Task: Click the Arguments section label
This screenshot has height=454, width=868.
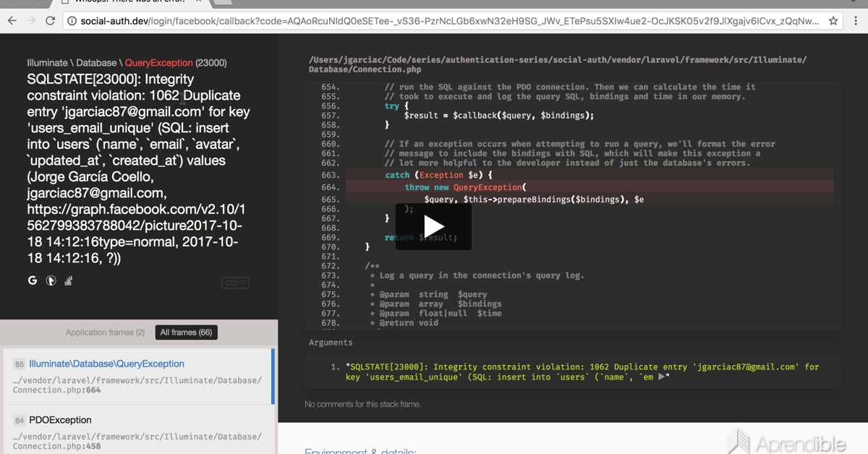Action: (331, 343)
